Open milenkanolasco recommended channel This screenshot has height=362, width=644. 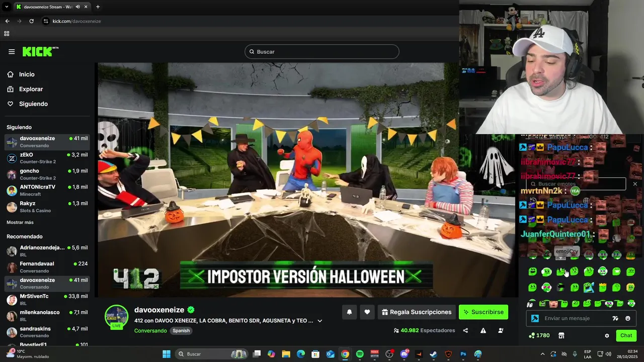(47, 316)
